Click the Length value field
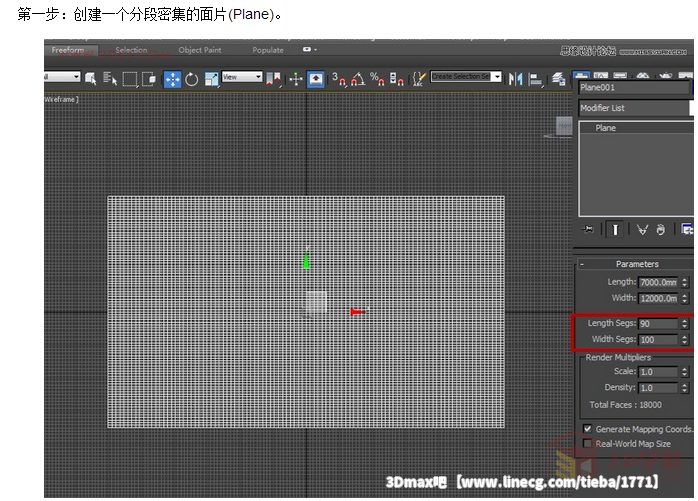The image size is (698, 501). (x=658, y=282)
